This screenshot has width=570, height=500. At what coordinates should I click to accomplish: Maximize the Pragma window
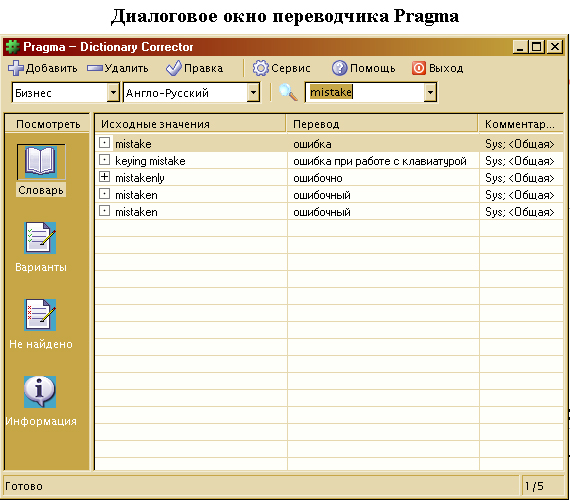pyautogui.click(x=537, y=47)
